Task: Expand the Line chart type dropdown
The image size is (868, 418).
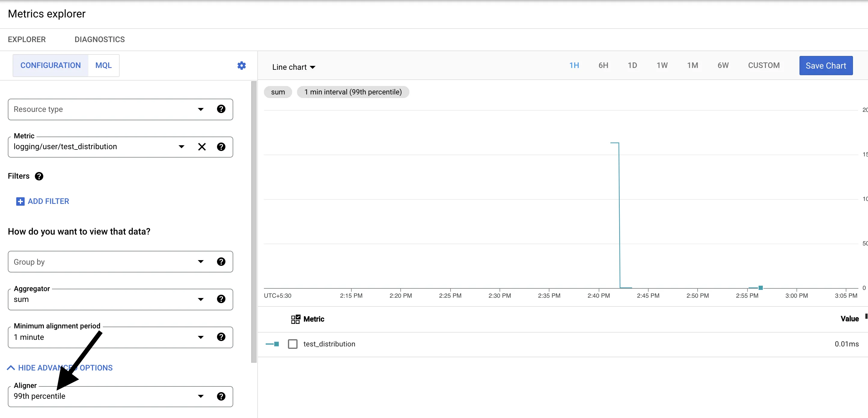Action: (x=293, y=67)
